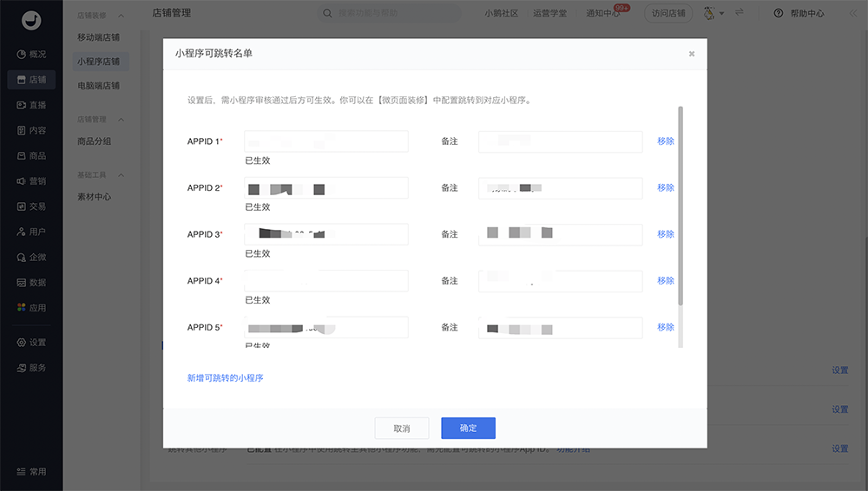The width and height of the screenshot is (868, 491).
Task: Collapse the 基础工具 section group
Action: point(121,175)
